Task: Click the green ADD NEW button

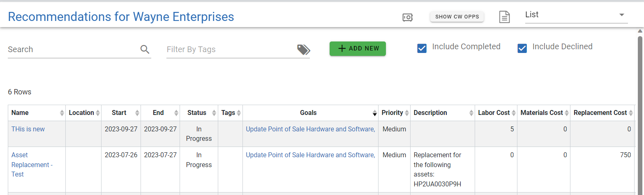Action: pyautogui.click(x=358, y=48)
